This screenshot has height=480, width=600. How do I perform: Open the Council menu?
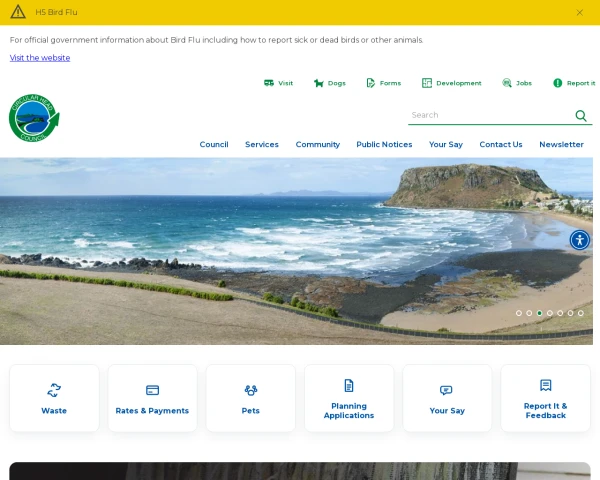tap(214, 145)
